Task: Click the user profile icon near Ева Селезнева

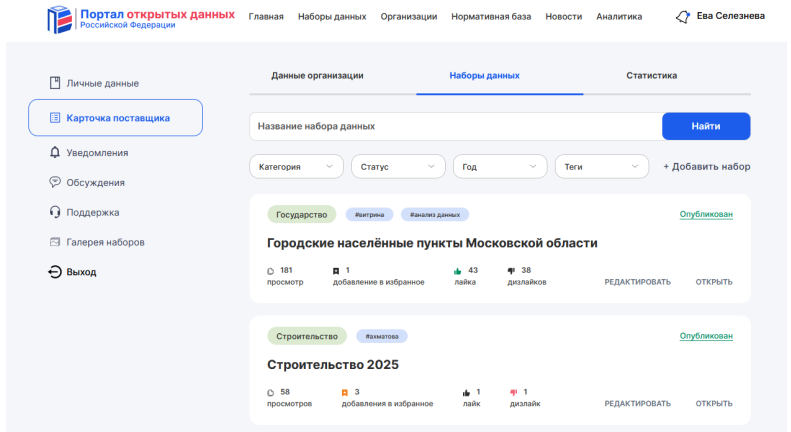Action: (x=683, y=17)
